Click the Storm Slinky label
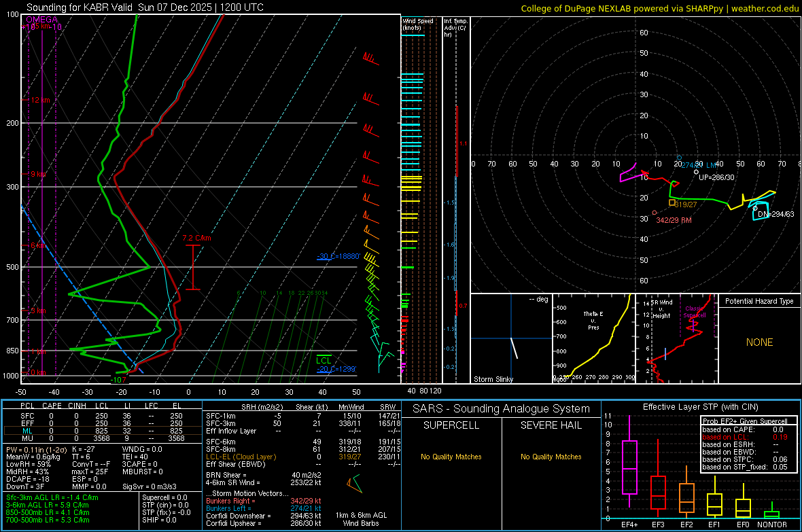The image size is (802, 532). (493, 379)
